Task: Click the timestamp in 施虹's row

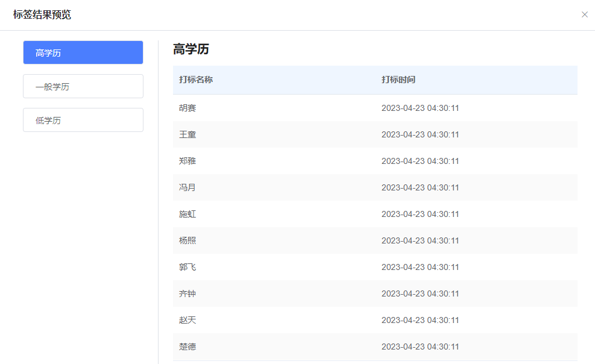Action: 420,214
